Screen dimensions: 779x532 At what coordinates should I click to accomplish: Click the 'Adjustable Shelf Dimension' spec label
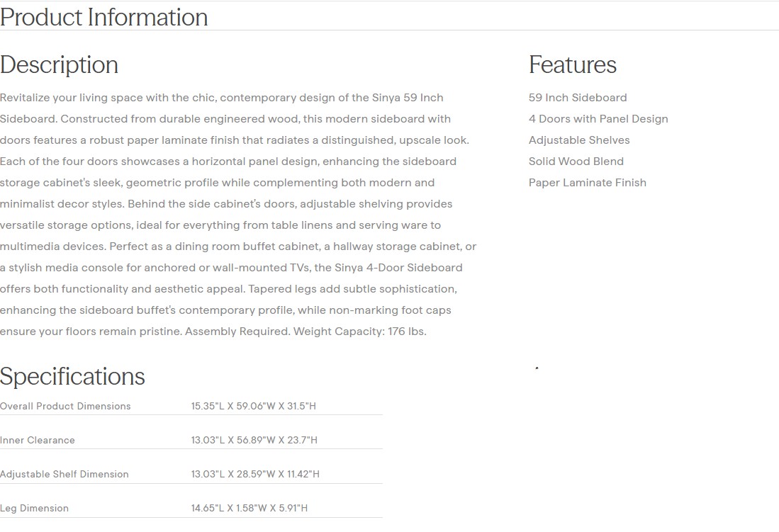point(65,474)
